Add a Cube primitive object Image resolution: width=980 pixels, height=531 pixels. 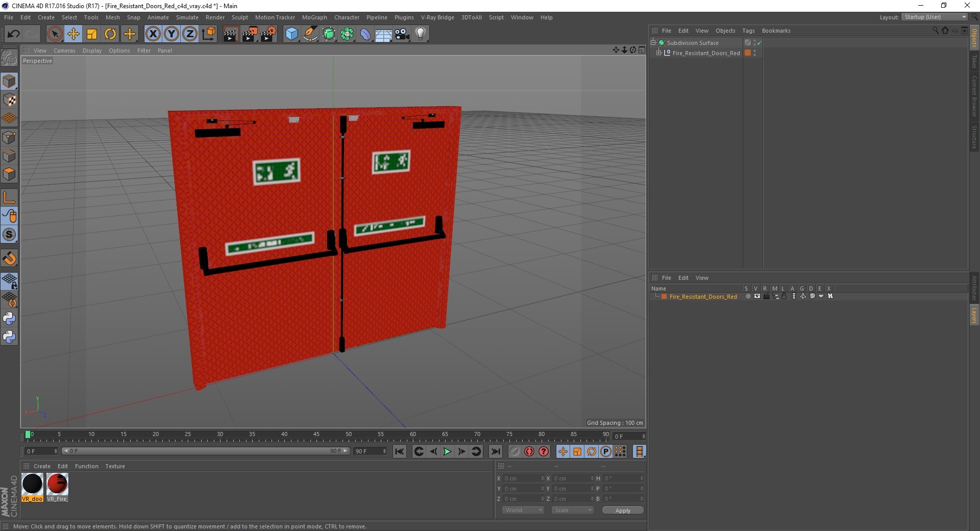(x=291, y=34)
